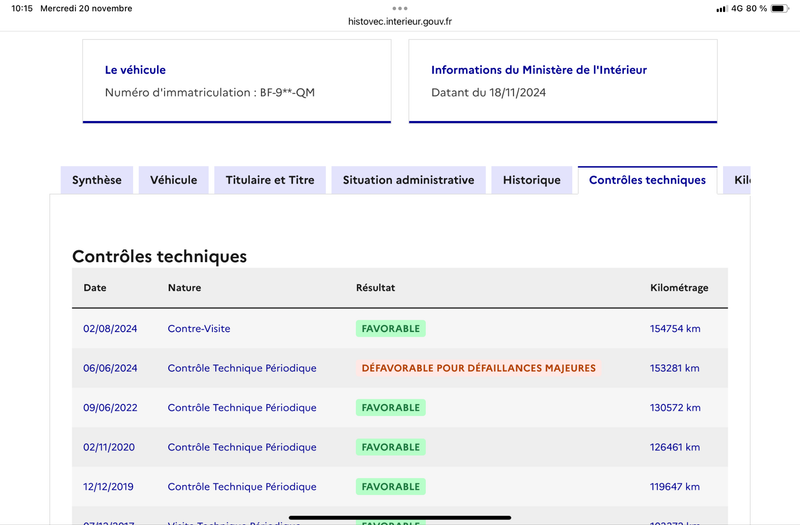The height and width of the screenshot is (525, 800).
Task: Select the date 06/06/2024
Action: tap(110, 368)
